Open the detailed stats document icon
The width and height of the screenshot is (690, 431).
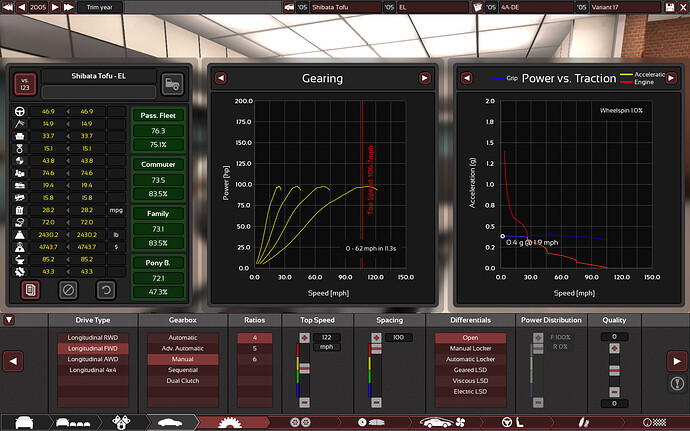31,290
